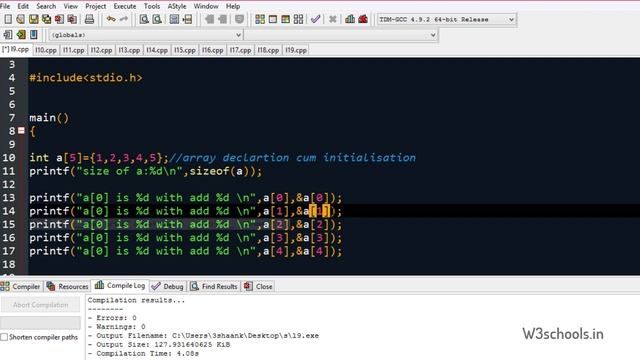This screenshot has height=360, width=640.
Task: Switch to the l19.cpp file tab
Action: [x=296, y=50]
